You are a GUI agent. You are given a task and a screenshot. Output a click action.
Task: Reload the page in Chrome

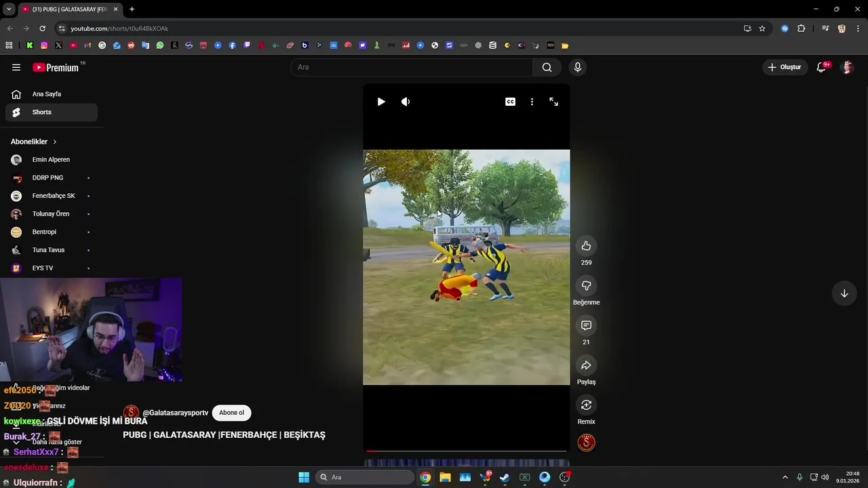[x=42, y=28]
